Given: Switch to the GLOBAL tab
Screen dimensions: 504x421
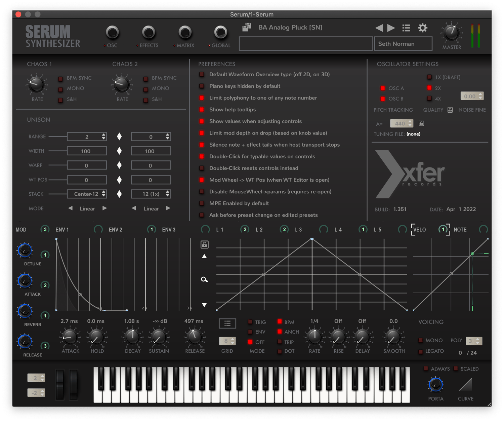Looking at the screenshot, I should coord(221,33).
